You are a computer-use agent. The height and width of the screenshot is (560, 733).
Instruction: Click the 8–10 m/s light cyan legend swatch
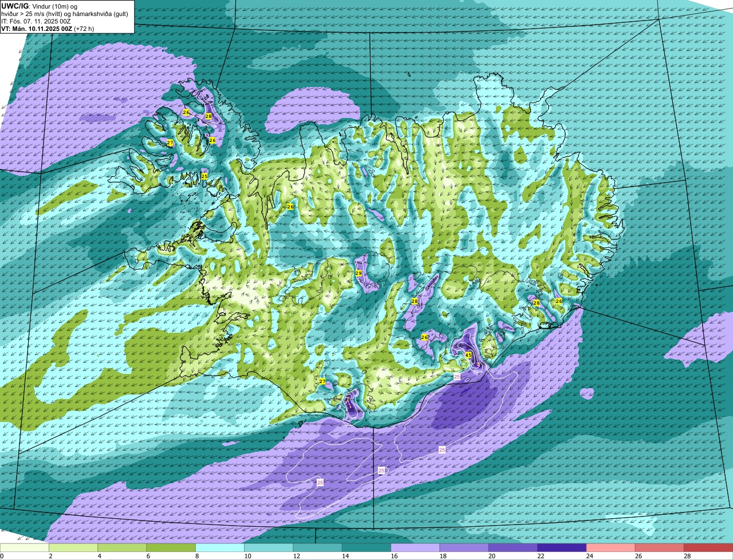(x=220, y=547)
